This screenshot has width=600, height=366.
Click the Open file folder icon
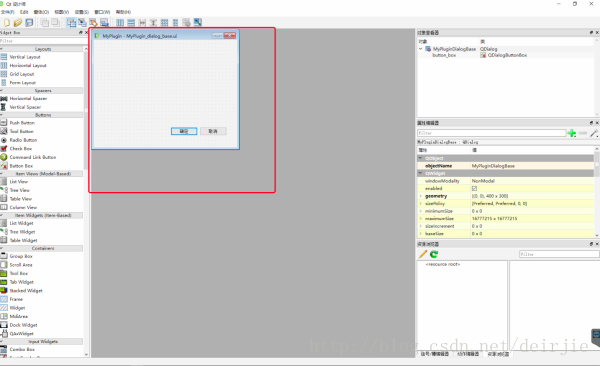(x=18, y=23)
